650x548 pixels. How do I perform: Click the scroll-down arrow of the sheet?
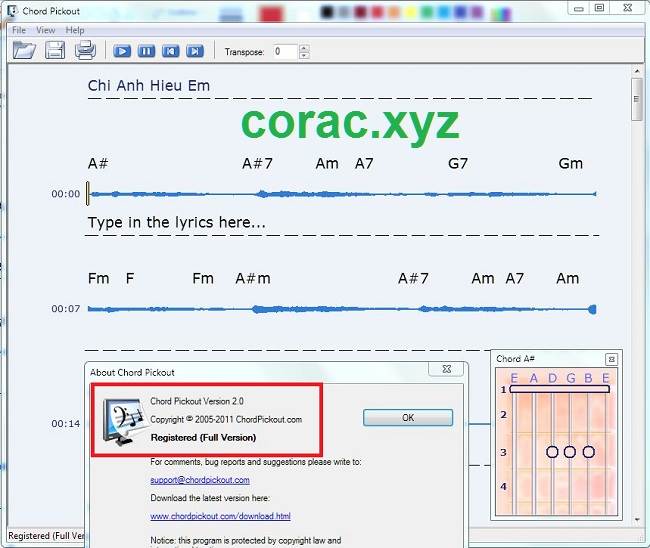click(637, 519)
